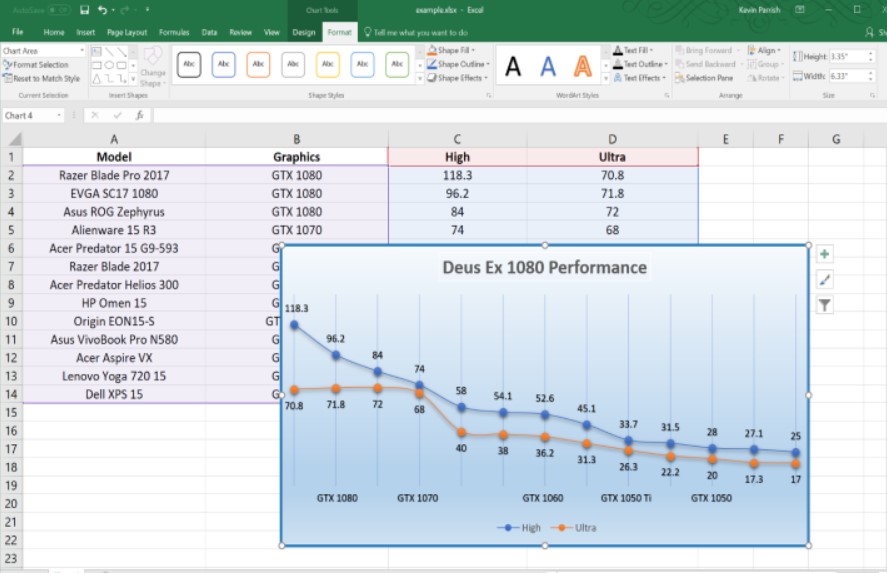Open the Page Layout tab
The height and width of the screenshot is (573, 887).
tap(127, 32)
